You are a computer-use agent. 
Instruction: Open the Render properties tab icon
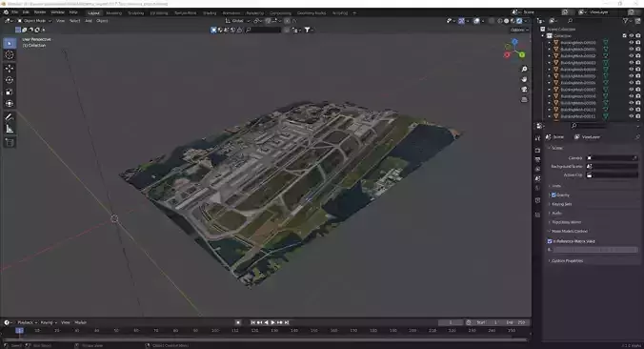pos(537,151)
